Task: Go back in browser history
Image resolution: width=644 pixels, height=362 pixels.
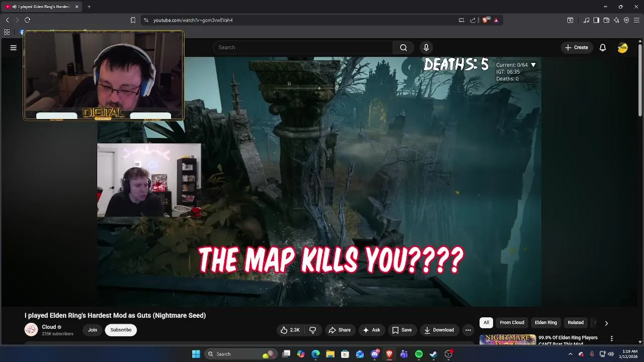Action: coord(7,20)
